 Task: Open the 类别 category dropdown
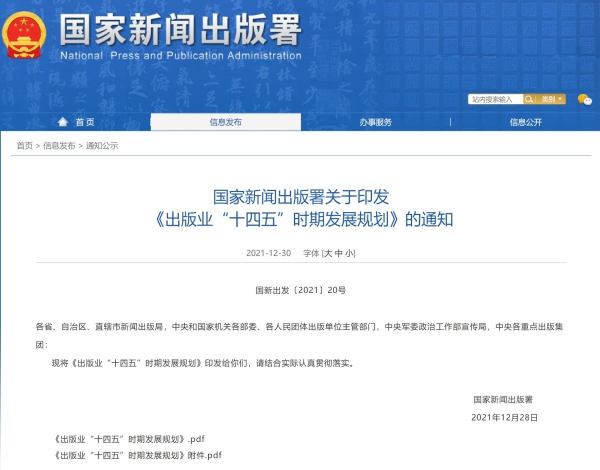(x=551, y=100)
